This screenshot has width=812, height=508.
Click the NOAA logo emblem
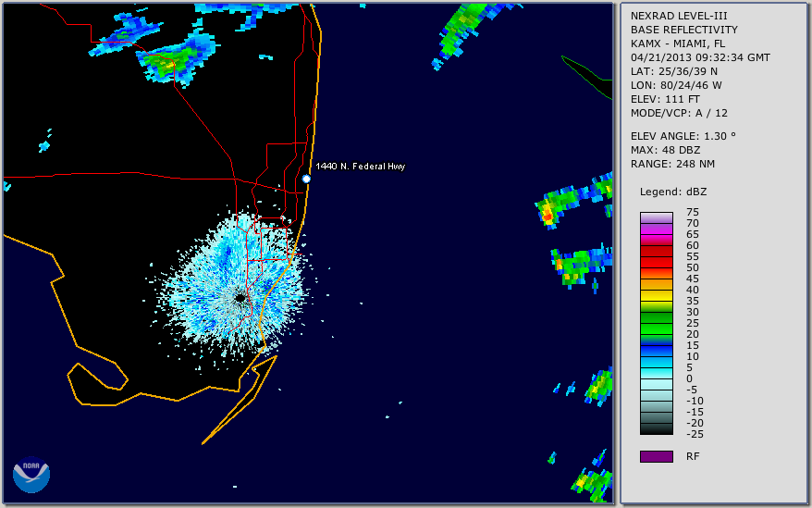click(31, 475)
